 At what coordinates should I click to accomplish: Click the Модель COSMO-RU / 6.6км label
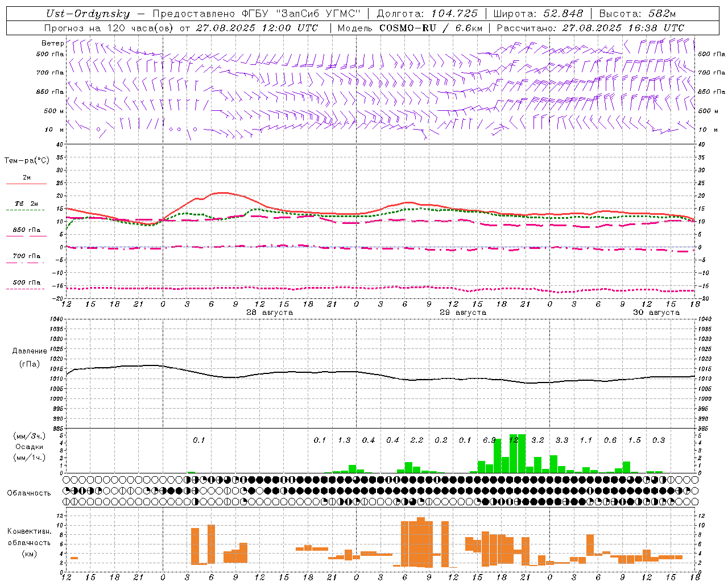pyautogui.click(x=410, y=28)
